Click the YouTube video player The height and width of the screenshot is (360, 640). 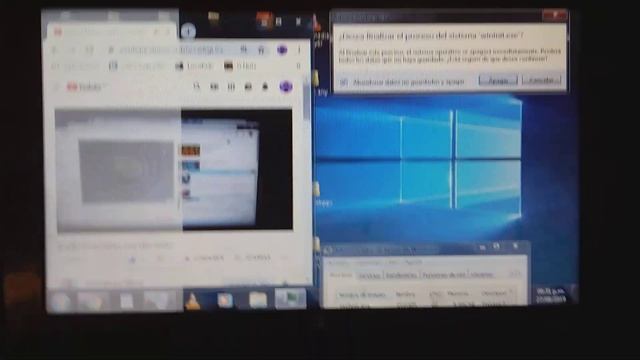[x=174, y=170]
